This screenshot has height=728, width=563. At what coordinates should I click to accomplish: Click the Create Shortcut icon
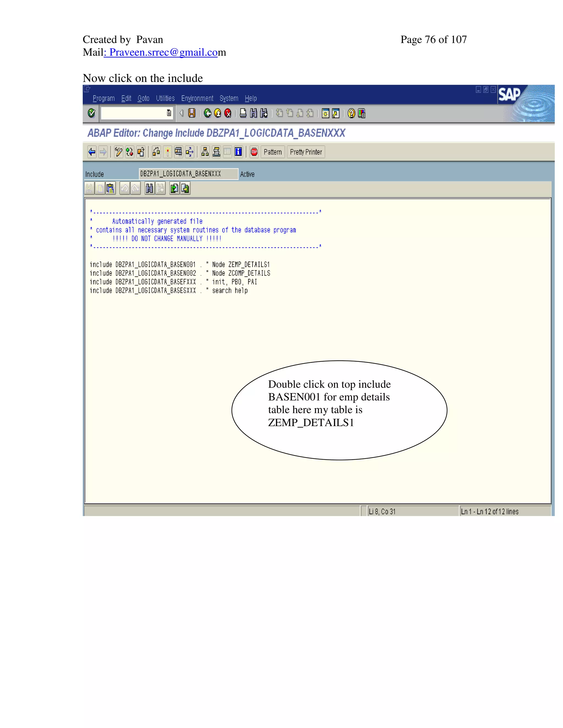click(x=336, y=114)
